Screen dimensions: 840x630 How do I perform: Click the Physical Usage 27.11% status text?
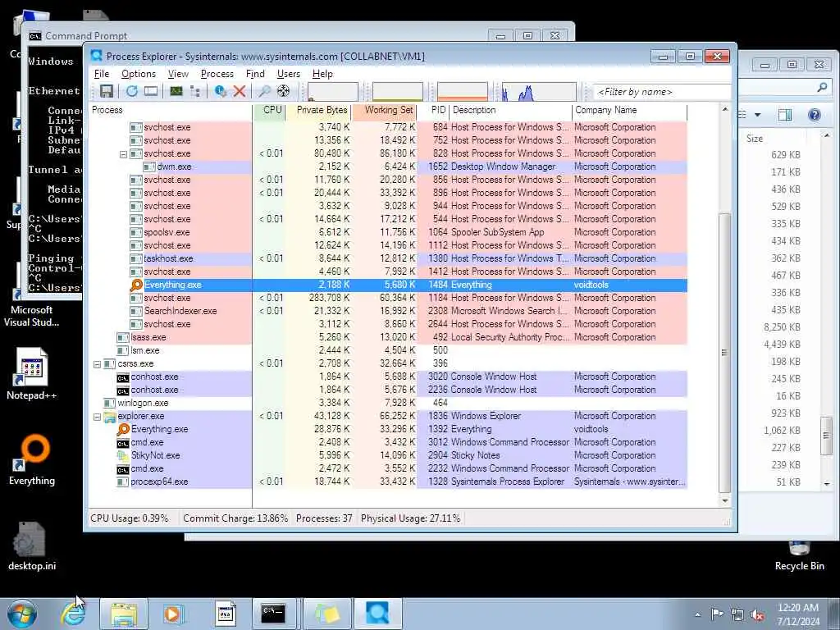(x=410, y=518)
